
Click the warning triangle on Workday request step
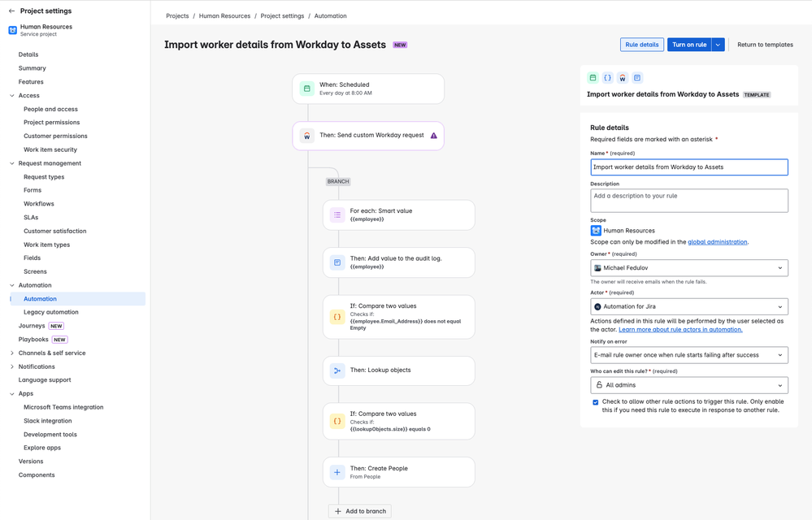(x=434, y=136)
